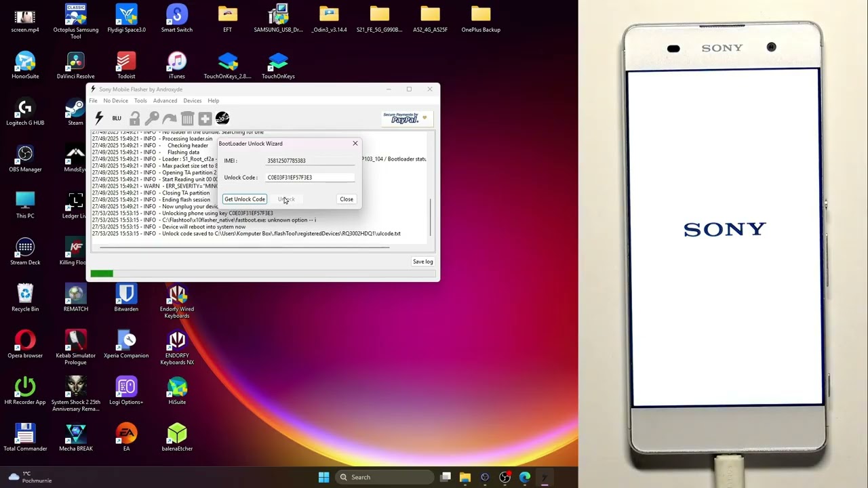Open Microsoft Edge from the taskbar
Image resolution: width=868 pixels, height=488 pixels.
524,477
